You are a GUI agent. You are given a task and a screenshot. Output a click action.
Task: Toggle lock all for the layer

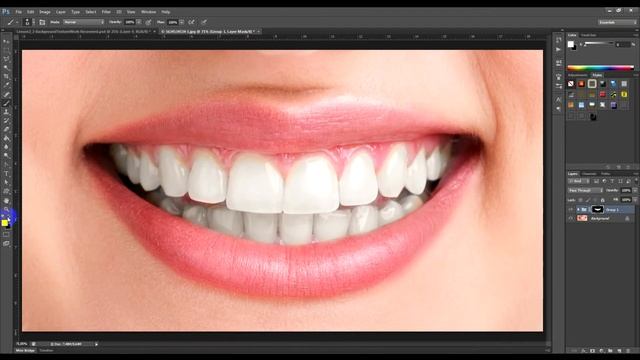(x=602, y=200)
